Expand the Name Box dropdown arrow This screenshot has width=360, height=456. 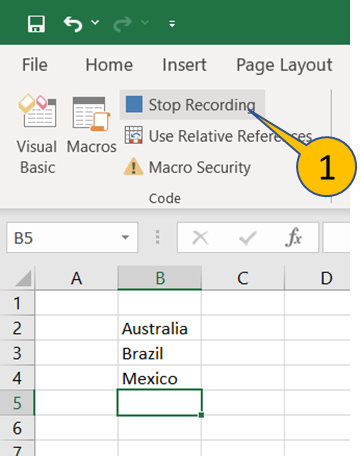click(x=125, y=238)
